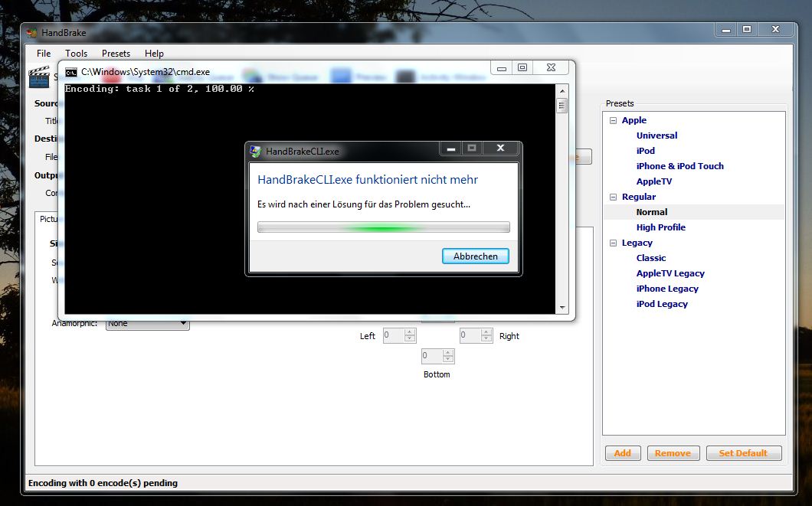
Task: Click the Source clapperboard icon
Action: pos(38,77)
